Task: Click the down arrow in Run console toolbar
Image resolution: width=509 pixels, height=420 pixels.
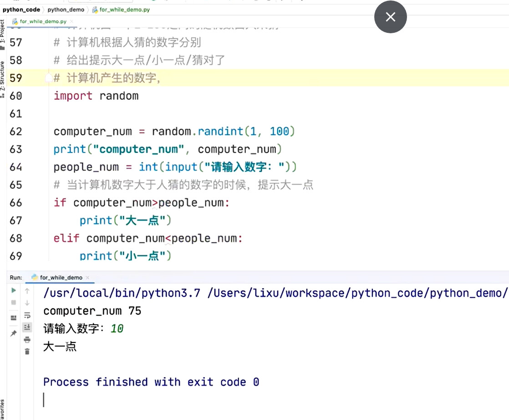Action: point(27,303)
